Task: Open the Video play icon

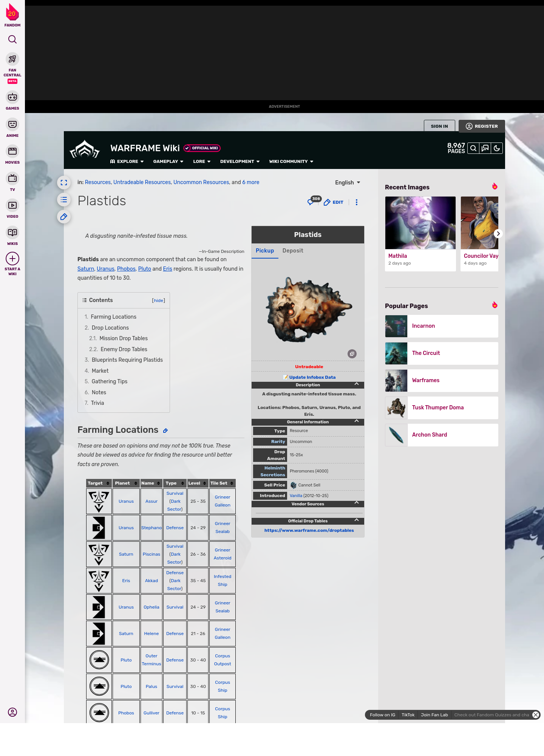Action: (12, 205)
